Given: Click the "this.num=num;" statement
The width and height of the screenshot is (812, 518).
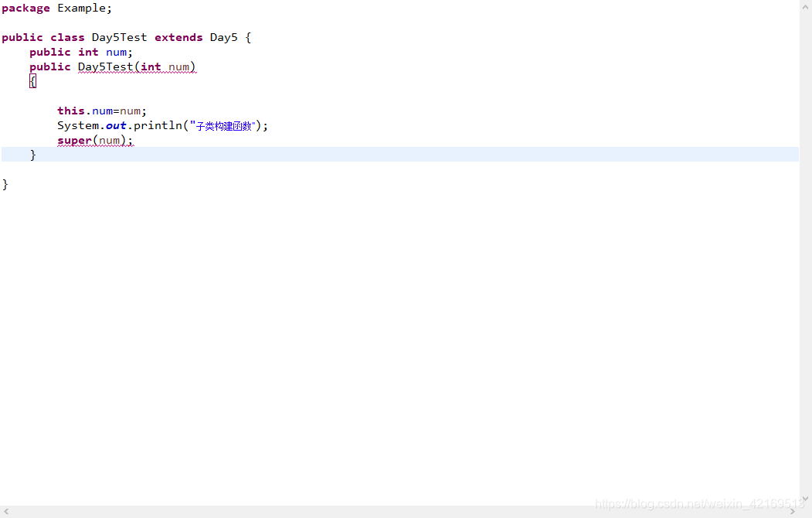Looking at the screenshot, I should pyautogui.click(x=101, y=111).
